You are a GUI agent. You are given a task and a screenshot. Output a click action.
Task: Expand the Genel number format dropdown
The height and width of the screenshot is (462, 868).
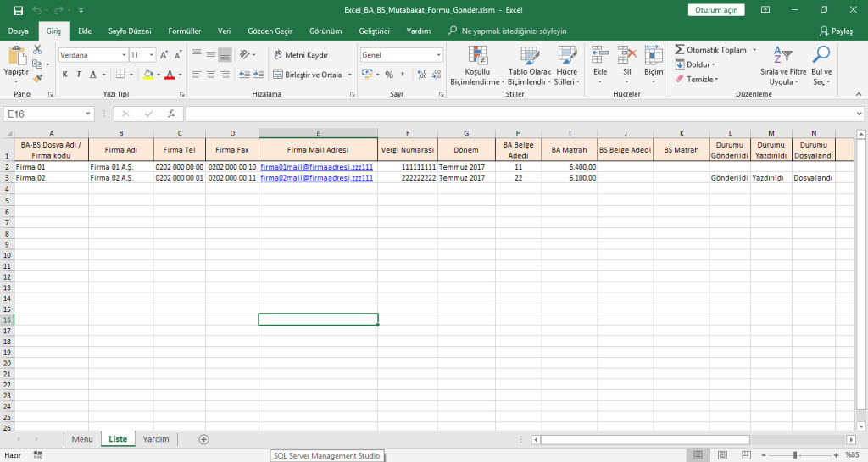point(438,55)
